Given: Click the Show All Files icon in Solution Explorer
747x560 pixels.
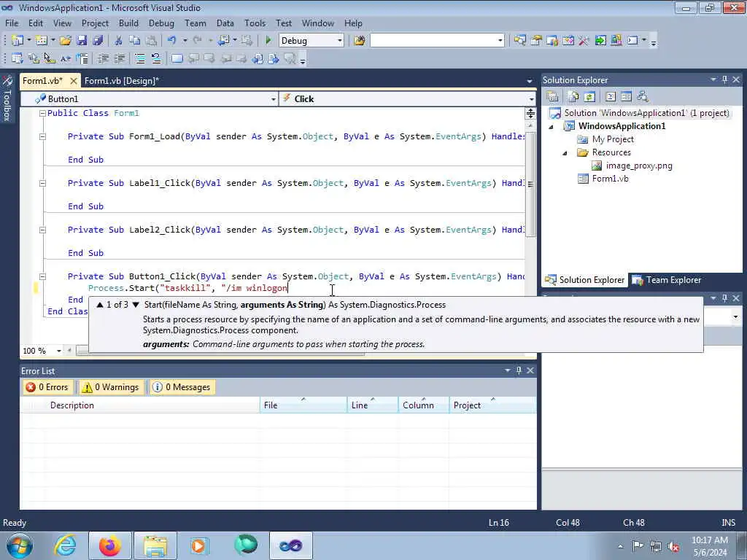Looking at the screenshot, I should (x=573, y=97).
